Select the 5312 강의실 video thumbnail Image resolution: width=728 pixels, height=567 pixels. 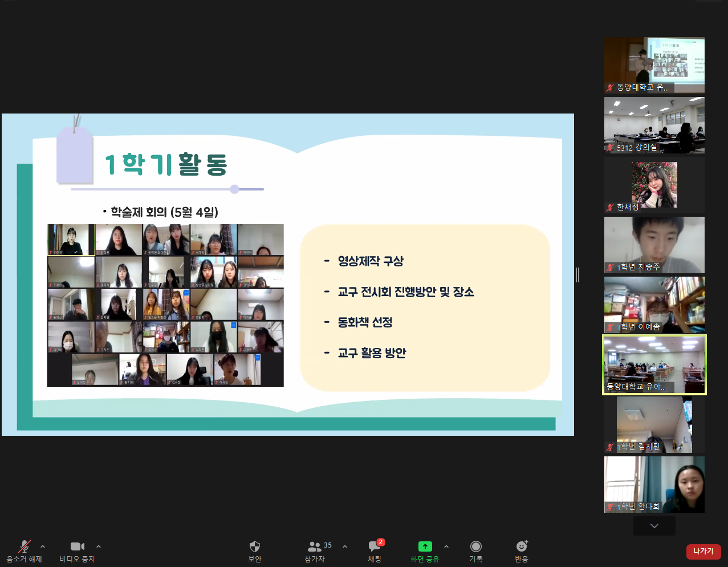pyautogui.click(x=654, y=125)
